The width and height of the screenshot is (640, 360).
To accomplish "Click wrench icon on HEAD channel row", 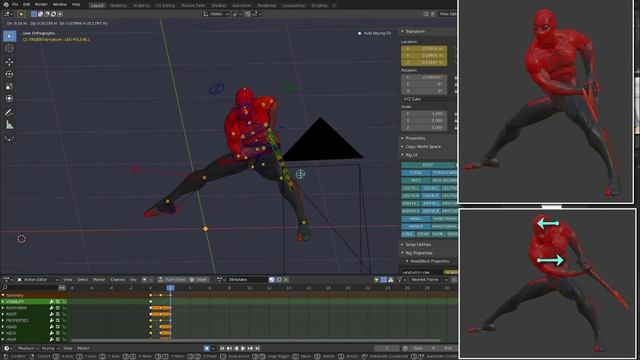I will coord(52,327).
